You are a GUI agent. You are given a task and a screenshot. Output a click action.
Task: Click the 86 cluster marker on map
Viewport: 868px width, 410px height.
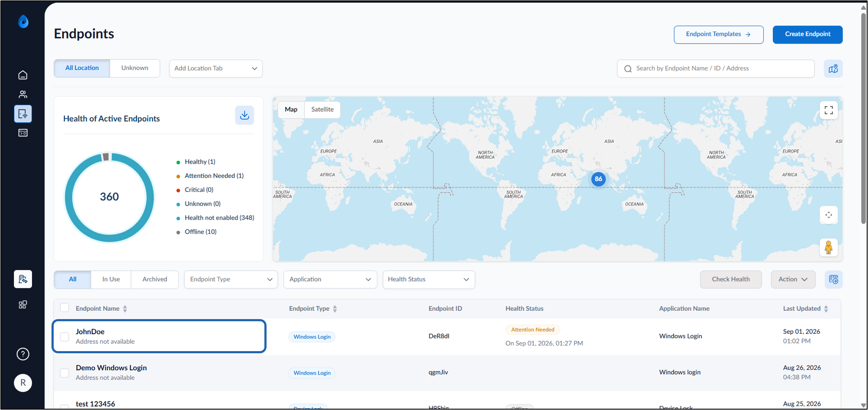(x=598, y=179)
